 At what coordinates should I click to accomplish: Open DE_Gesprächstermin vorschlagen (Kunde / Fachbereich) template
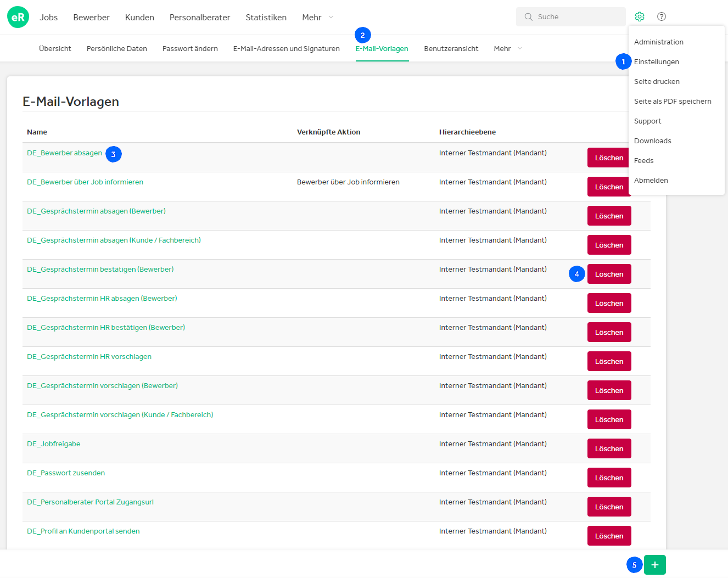pos(120,415)
